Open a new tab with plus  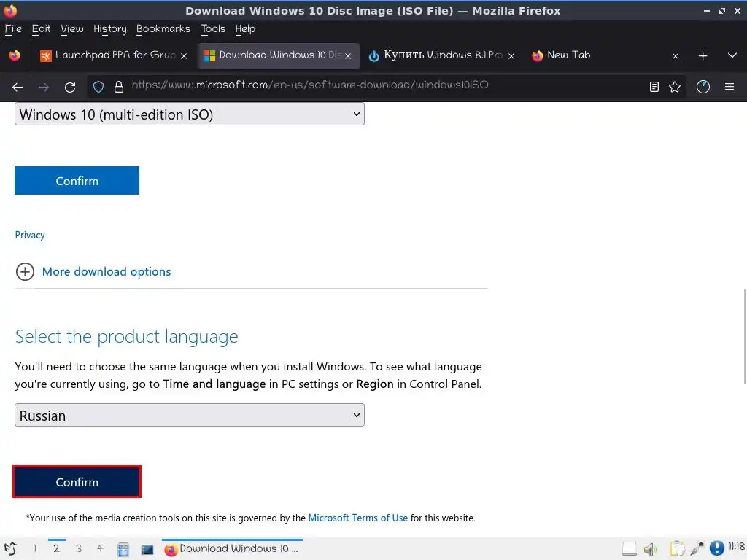703,55
